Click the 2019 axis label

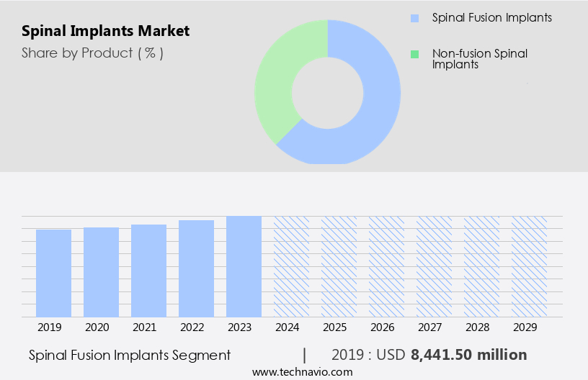pyautogui.click(x=50, y=327)
